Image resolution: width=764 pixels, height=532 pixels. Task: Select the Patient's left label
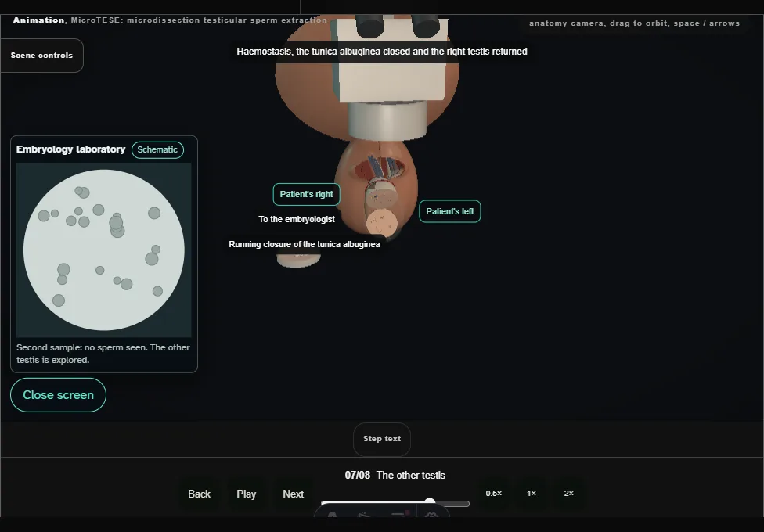(x=450, y=211)
